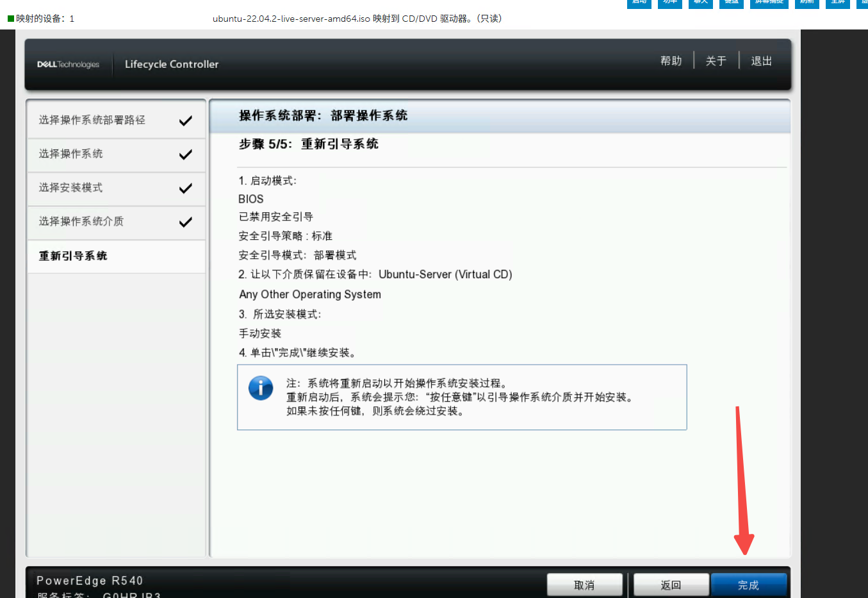Click the 屏幕捕捉 screen capture button
The image size is (868, 598).
[769, 3]
